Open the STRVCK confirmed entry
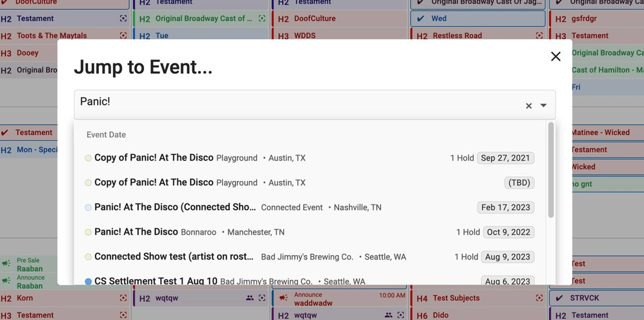The height and width of the screenshot is (320, 644). click(597, 298)
